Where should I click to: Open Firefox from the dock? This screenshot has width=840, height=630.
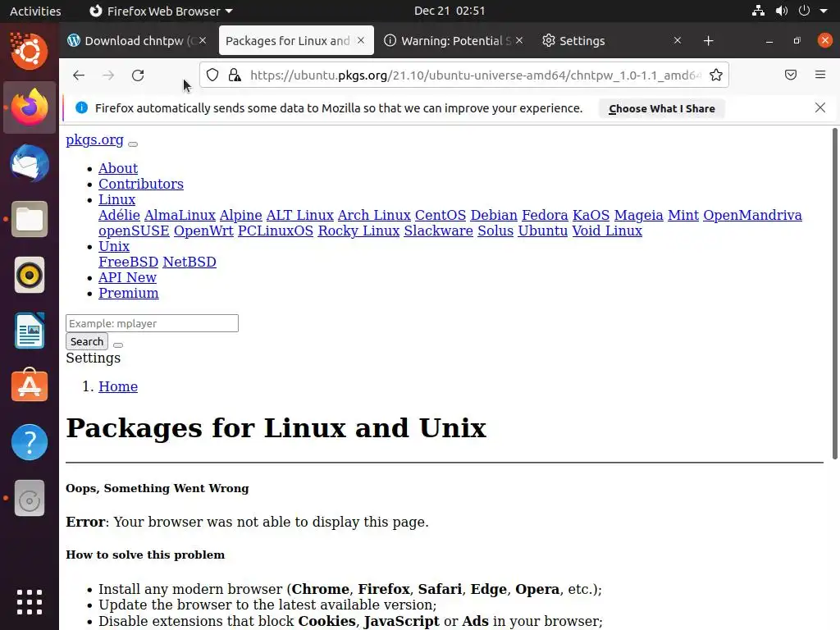click(x=30, y=107)
